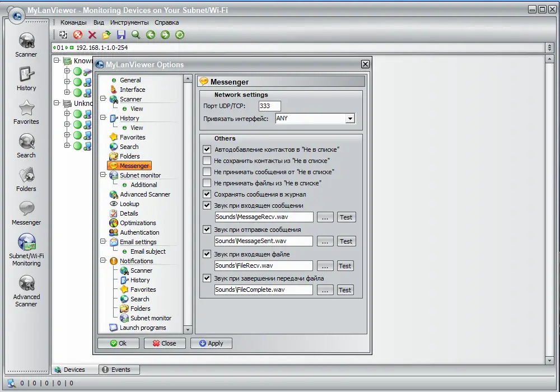Toggle 'Звук при входящем файле' checkbox

(207, 254)
